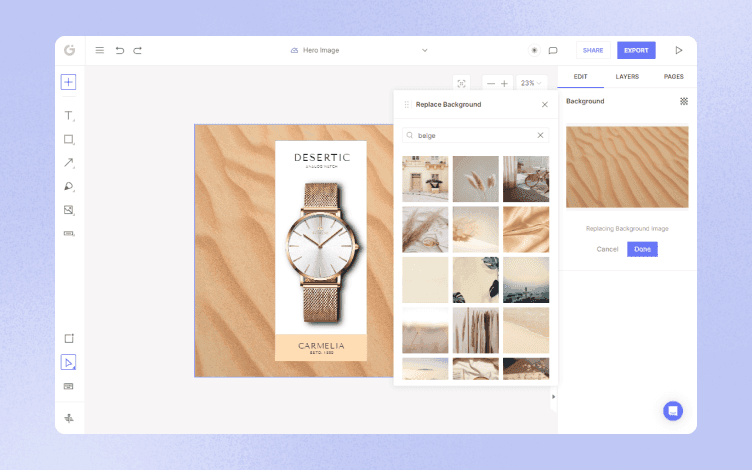752x470 pixels.
Task: Click the SHARE button
Action: pos(593,50)
